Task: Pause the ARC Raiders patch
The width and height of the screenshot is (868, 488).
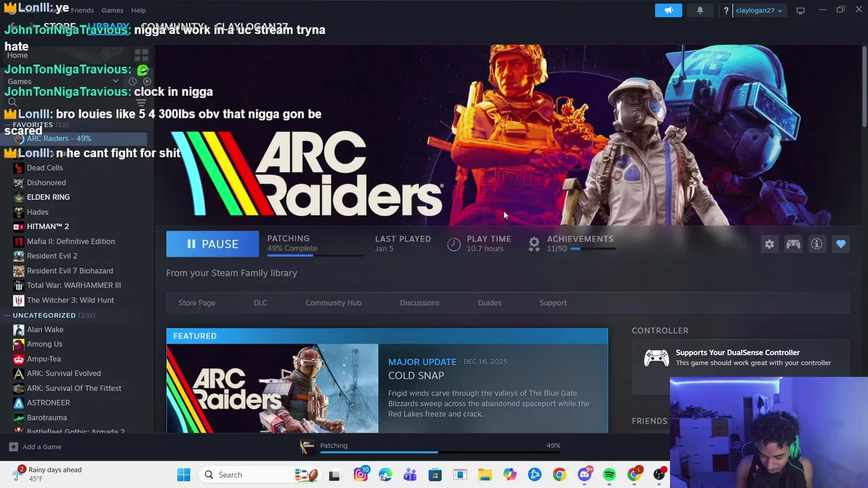Action: (212, 244)
